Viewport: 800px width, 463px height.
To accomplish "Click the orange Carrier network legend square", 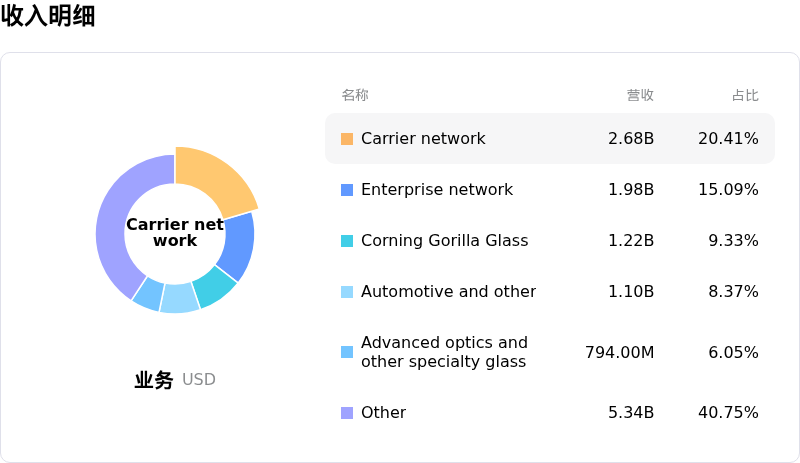I will pos(347,139).
